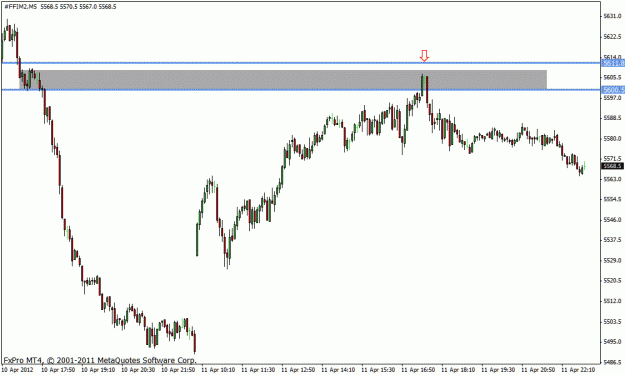The width and height of the screenshot is (625, 375).
Task: Click the 11 Apr 15:30 time label
Action: [378, 370]
